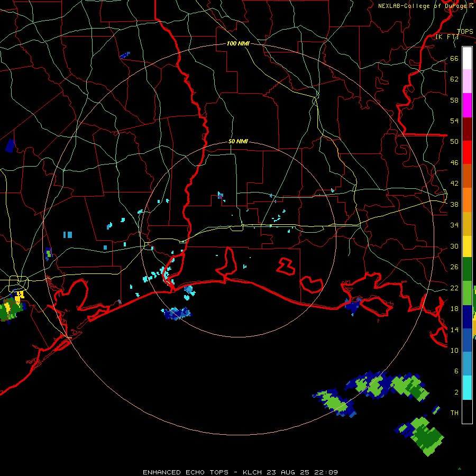The image size is (476, 476).
Task: Click the gold legend color band
Action: pyautogui.click(x=467, y=224)
